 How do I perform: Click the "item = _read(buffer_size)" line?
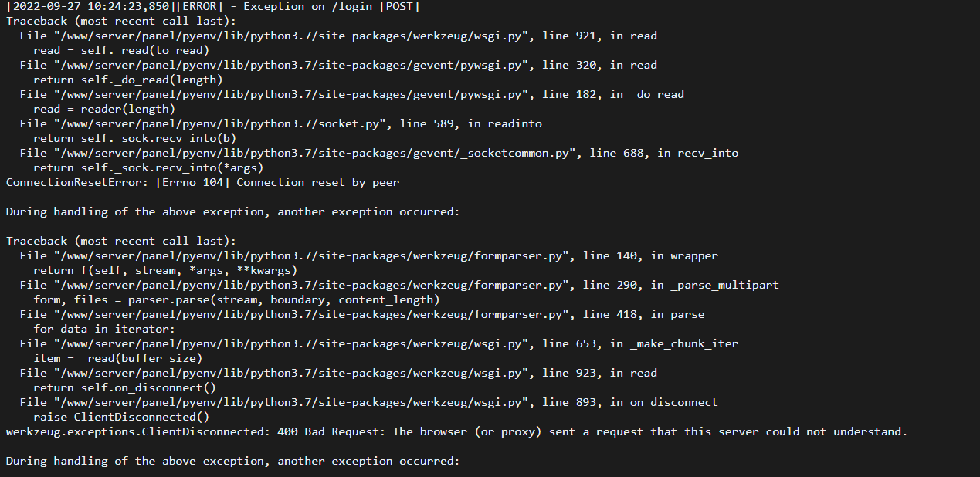(118, 358)
